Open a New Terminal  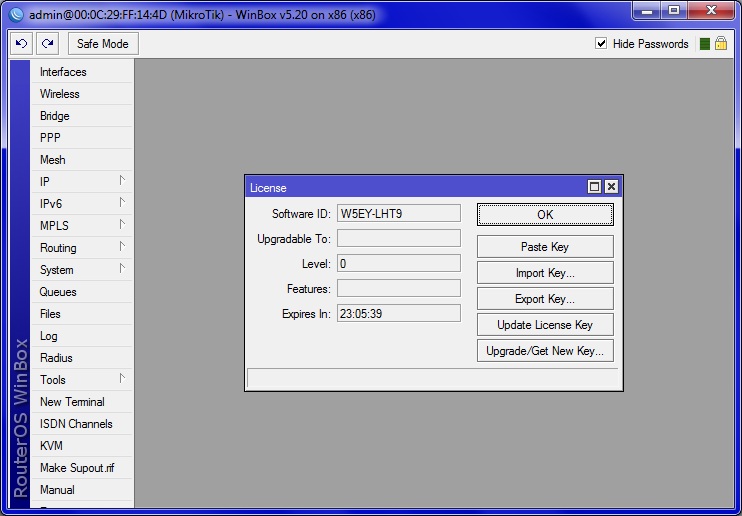click(81, 402)
